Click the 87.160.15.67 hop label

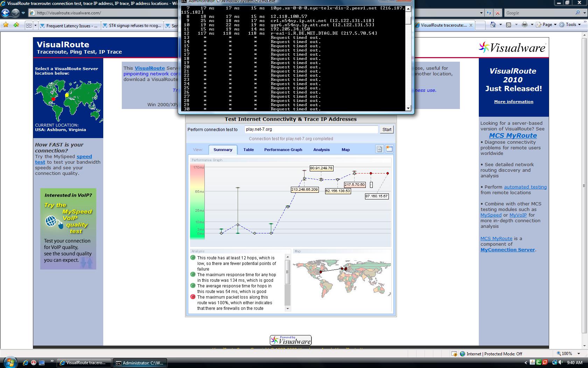[377, 196]
